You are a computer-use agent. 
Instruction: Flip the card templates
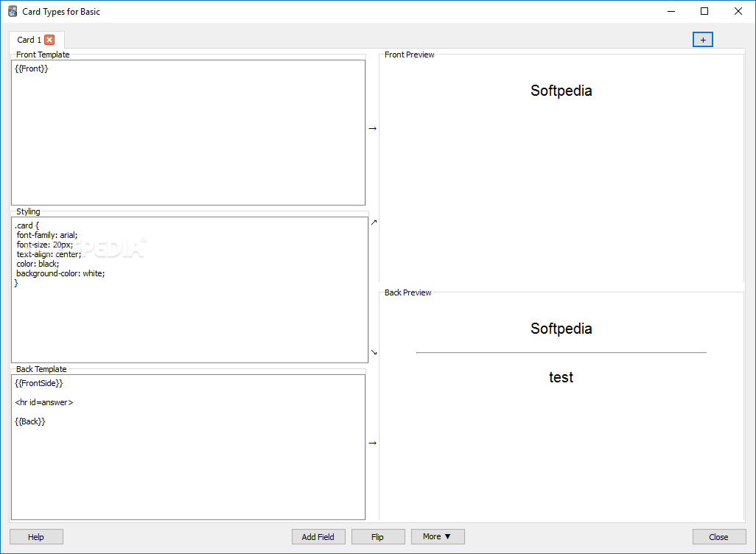click(x=378, y=536)
